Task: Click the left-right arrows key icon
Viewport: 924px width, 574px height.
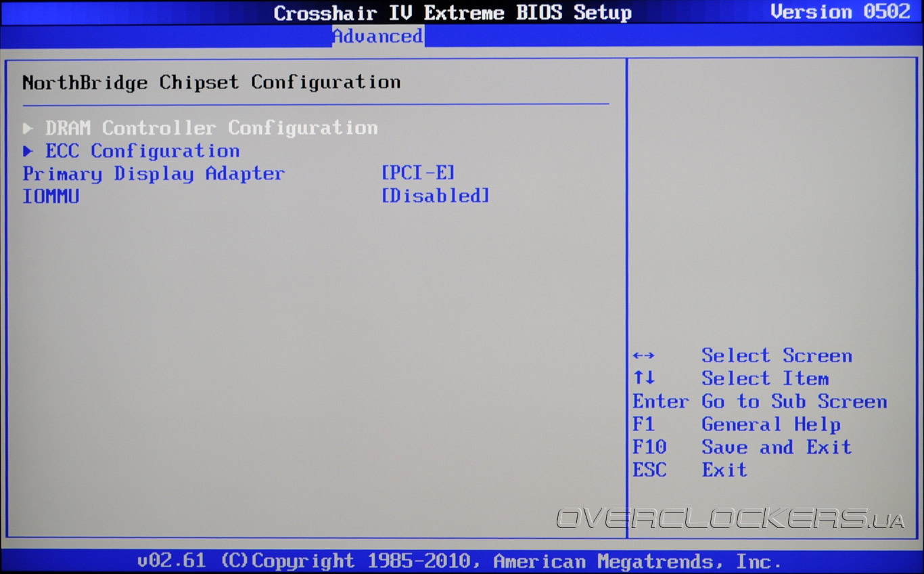Action: point(643,356)
